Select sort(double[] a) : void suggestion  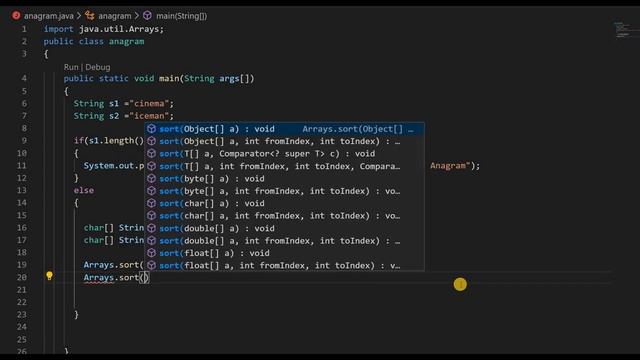point(284,228)
